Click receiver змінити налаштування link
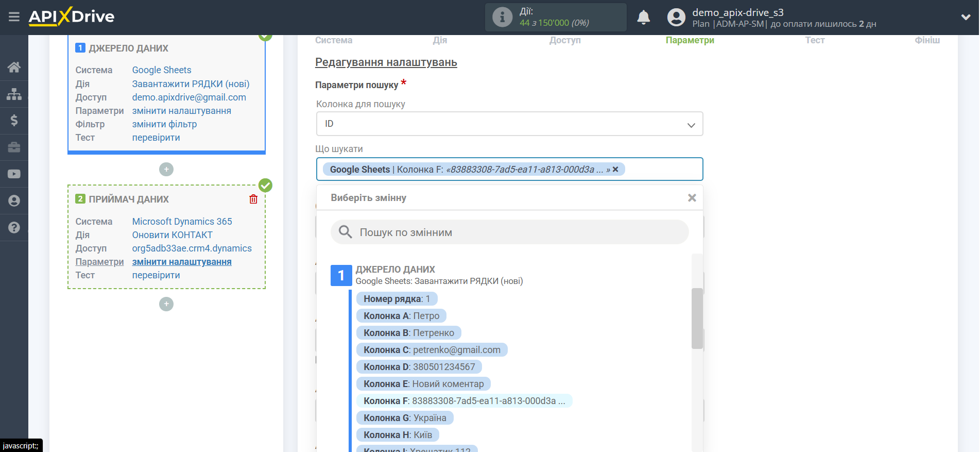This screenshot has height=452, width=980. (182, 262)
